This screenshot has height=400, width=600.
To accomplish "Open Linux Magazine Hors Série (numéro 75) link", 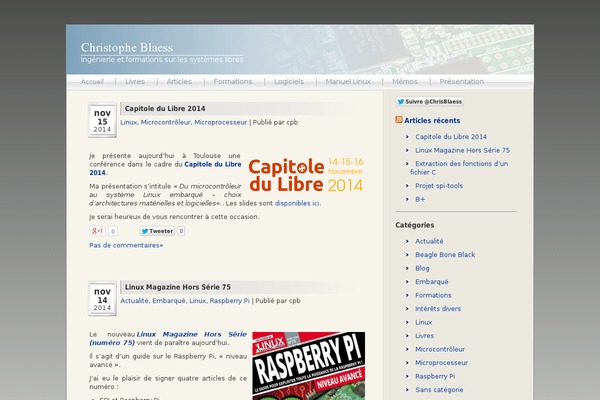I will (x=168, y=338).
